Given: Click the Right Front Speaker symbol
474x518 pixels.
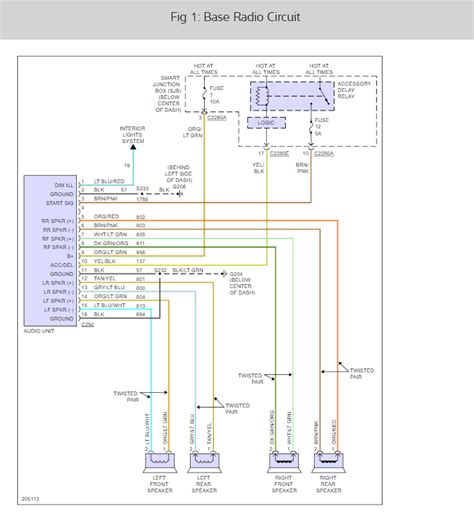Looking at the screenshot, I should click(x=284, y=462).
